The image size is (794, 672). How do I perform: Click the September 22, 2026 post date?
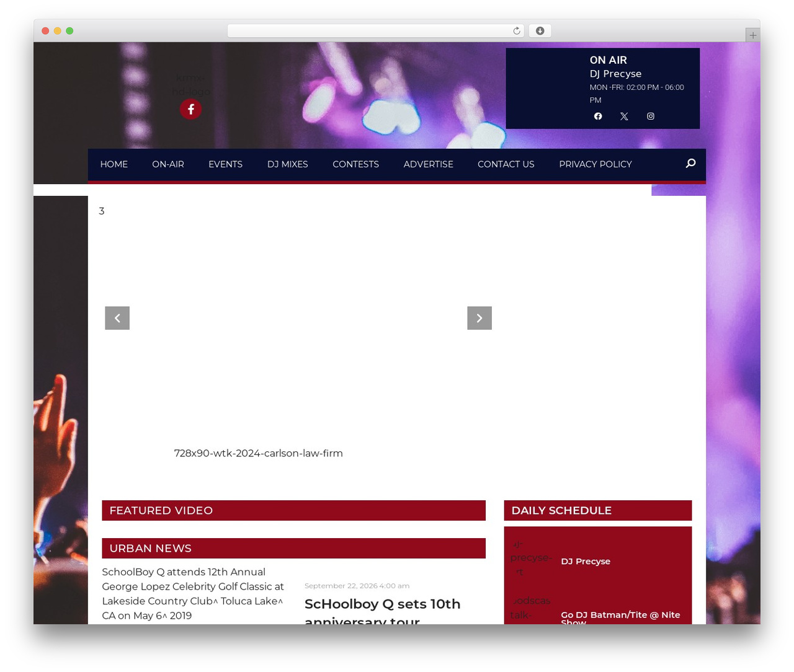click(x=357, y=586)
